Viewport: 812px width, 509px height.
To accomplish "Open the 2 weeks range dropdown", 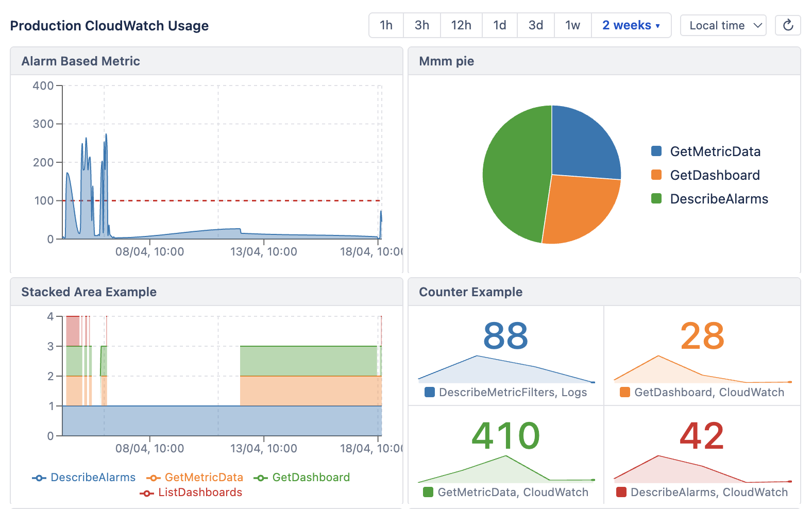I will point(631,25).
